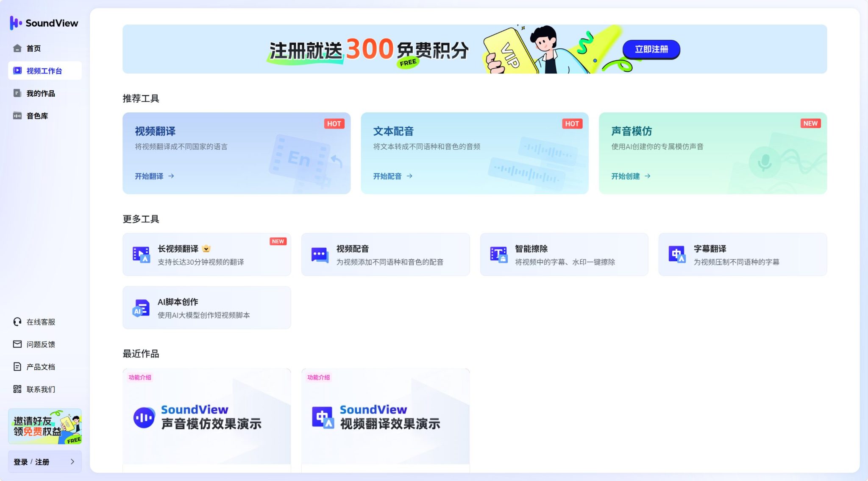The width and height of the screenshot is (868, 481).
Task: Click description 将视频中的字幕、水印一键擦除
Action: pyautogui.click(x=565, y=262)
